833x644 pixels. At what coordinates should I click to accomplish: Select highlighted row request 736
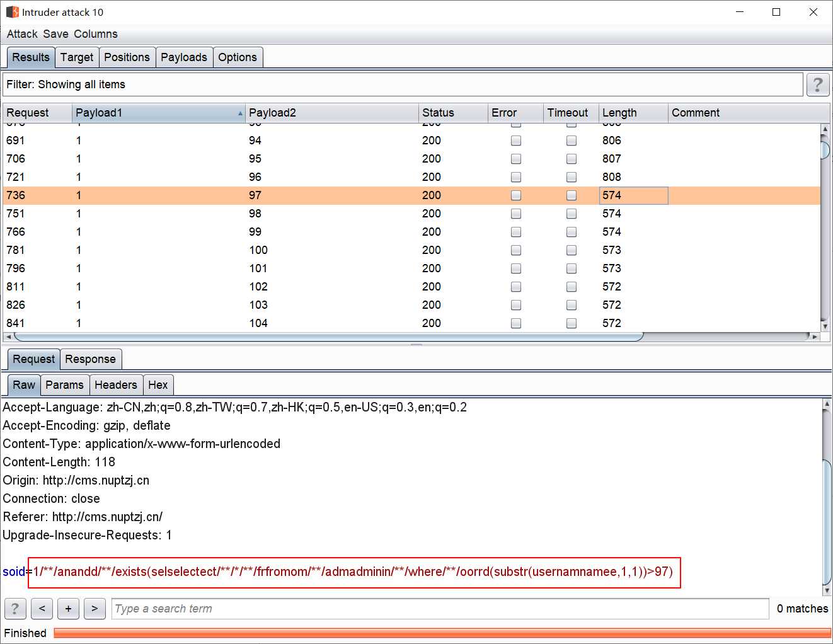tap(411, 195)
